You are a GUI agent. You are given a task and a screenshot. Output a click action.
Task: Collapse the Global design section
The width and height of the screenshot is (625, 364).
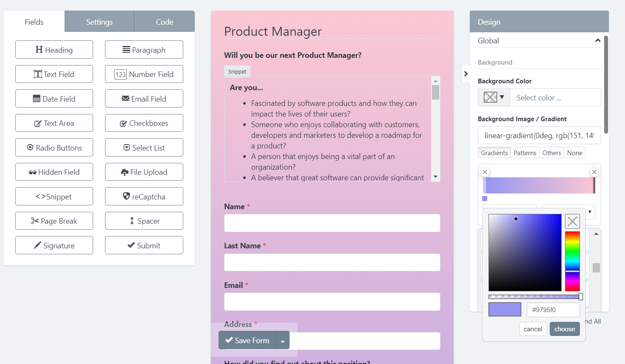coord(597,41)
